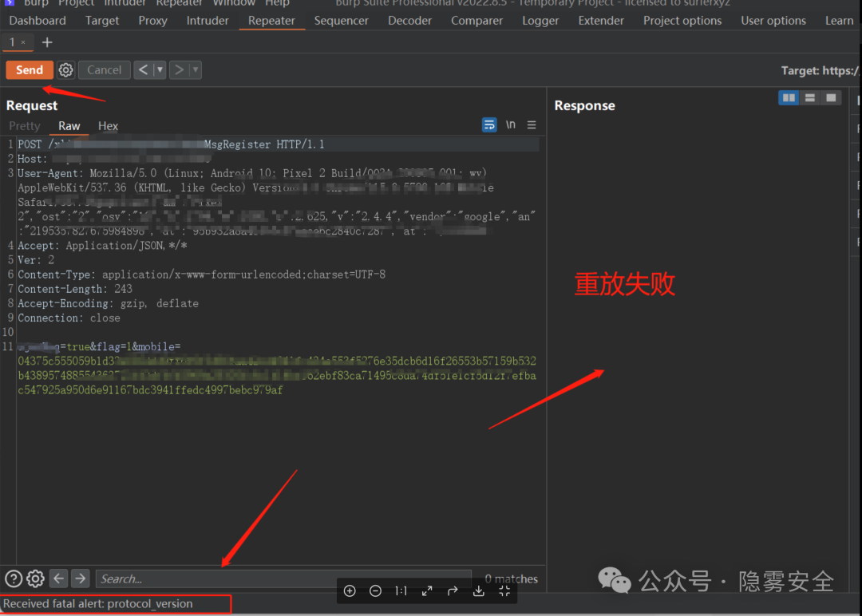Click the Target: https label
Image resolution: width=862 pixels, height=616 pixels.
(819, 70)
